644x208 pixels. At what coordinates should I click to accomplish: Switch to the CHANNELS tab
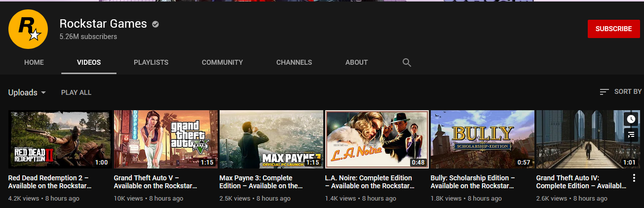(294, 62)
